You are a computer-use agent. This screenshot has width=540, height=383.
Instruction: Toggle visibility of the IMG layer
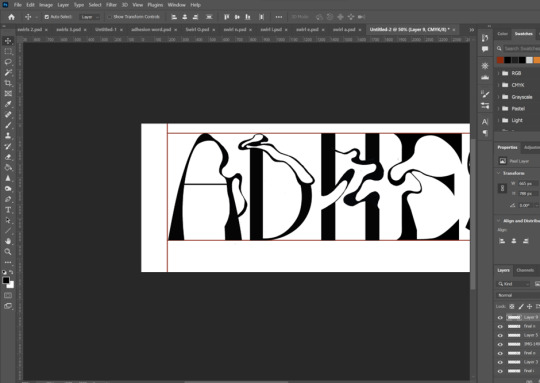pos(500,344)
